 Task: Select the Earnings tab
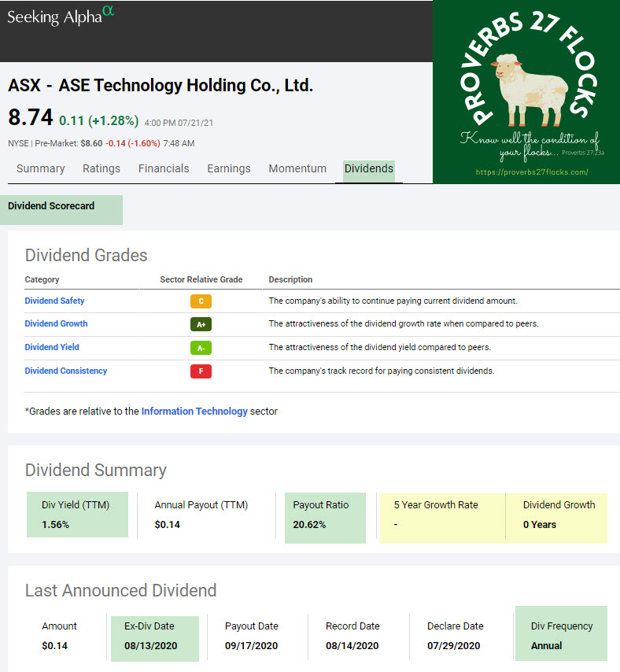pos(229,168)
